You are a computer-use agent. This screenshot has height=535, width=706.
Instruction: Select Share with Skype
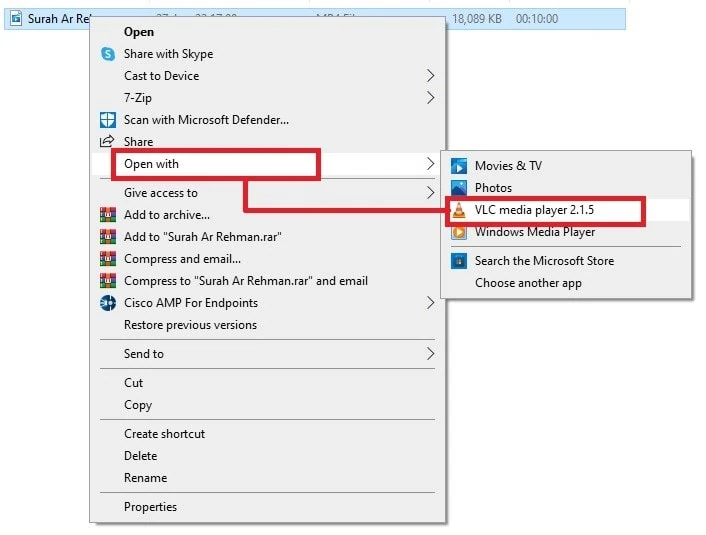(267, 54)
